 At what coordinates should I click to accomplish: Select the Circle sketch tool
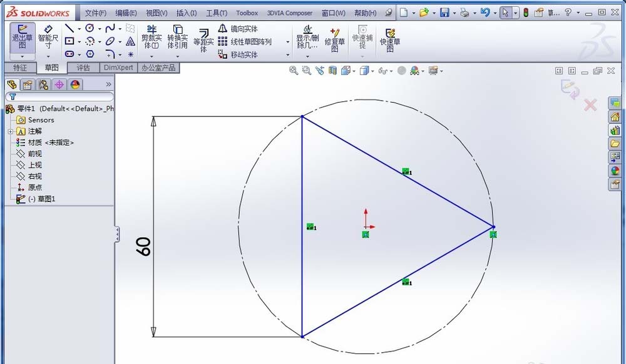point(90,28)
